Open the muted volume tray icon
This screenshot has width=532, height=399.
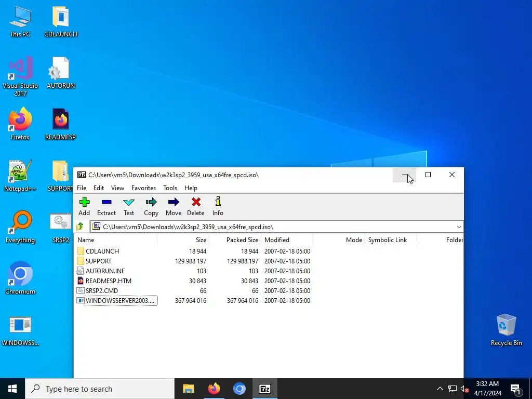pos(464,389)
